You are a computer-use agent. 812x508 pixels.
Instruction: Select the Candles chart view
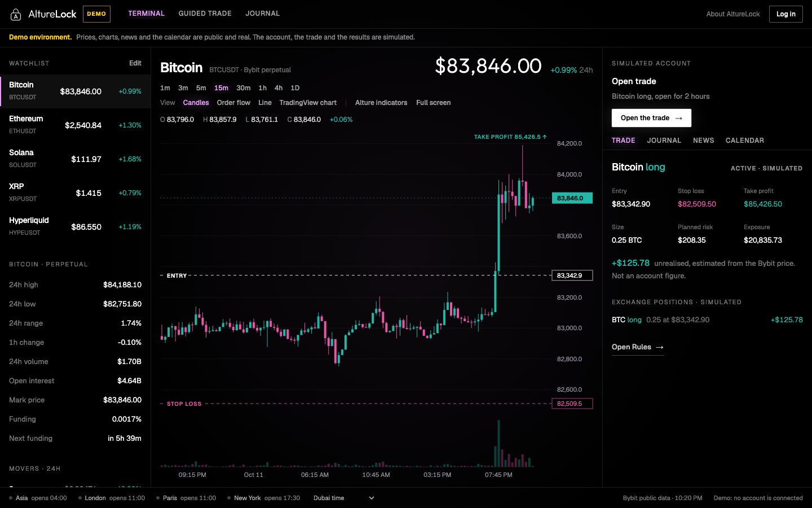tap(196, 103)
